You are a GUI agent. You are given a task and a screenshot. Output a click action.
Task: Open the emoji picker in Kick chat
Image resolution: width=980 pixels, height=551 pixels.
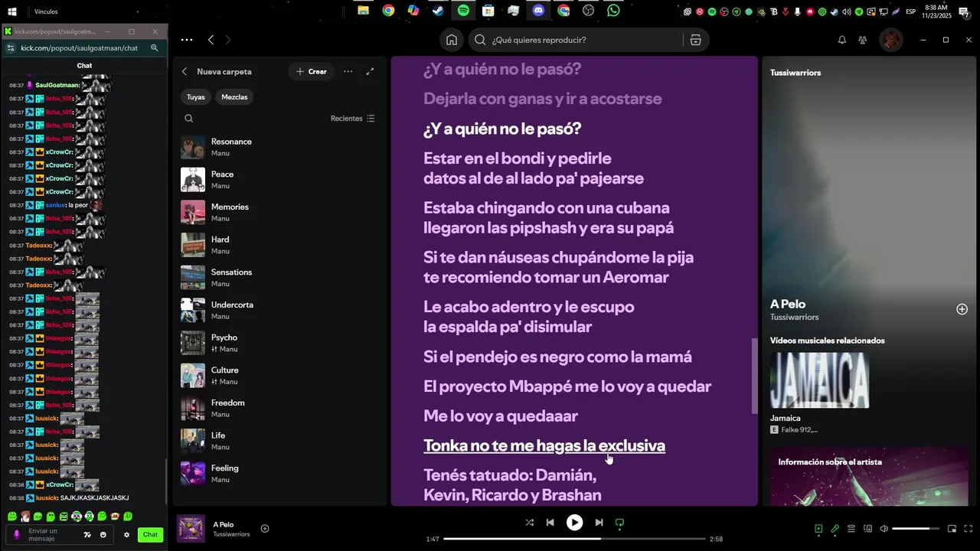pos(103,535)
